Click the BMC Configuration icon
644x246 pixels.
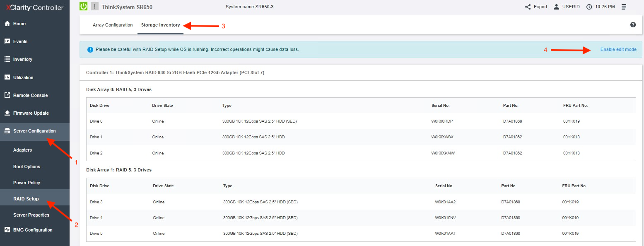[x=7, y=230]
